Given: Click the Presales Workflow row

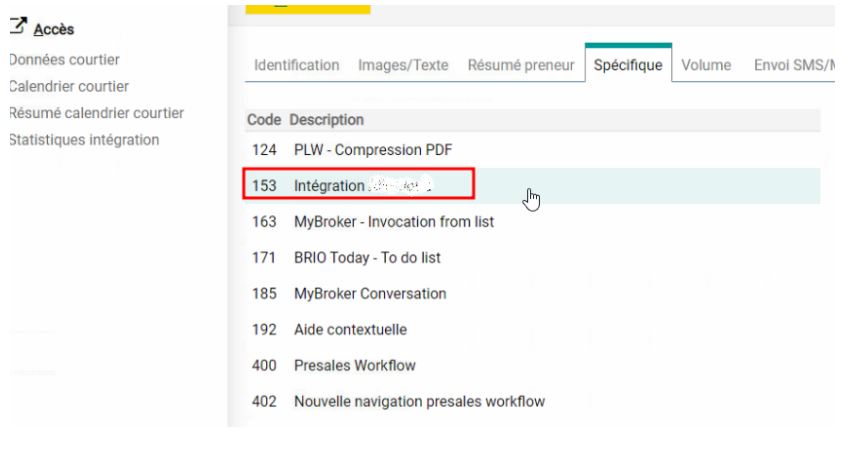Looking at the screenshot, I should point(354,366).
